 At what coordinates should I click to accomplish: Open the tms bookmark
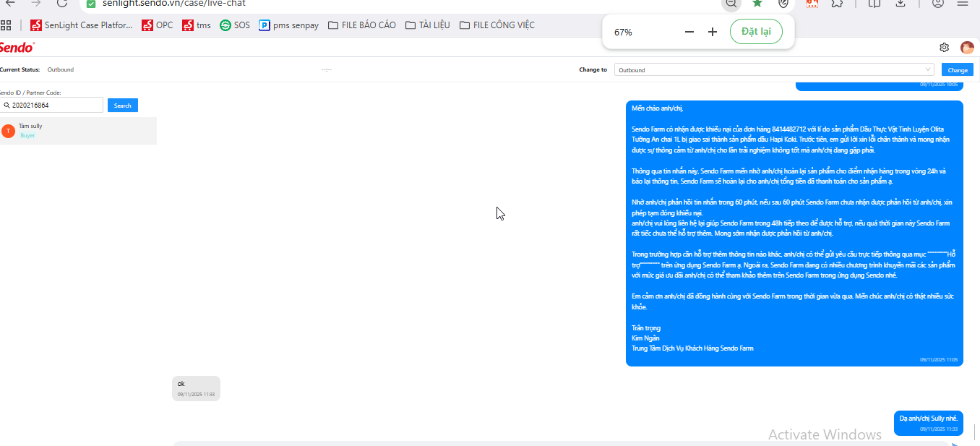tap(197, 25)
